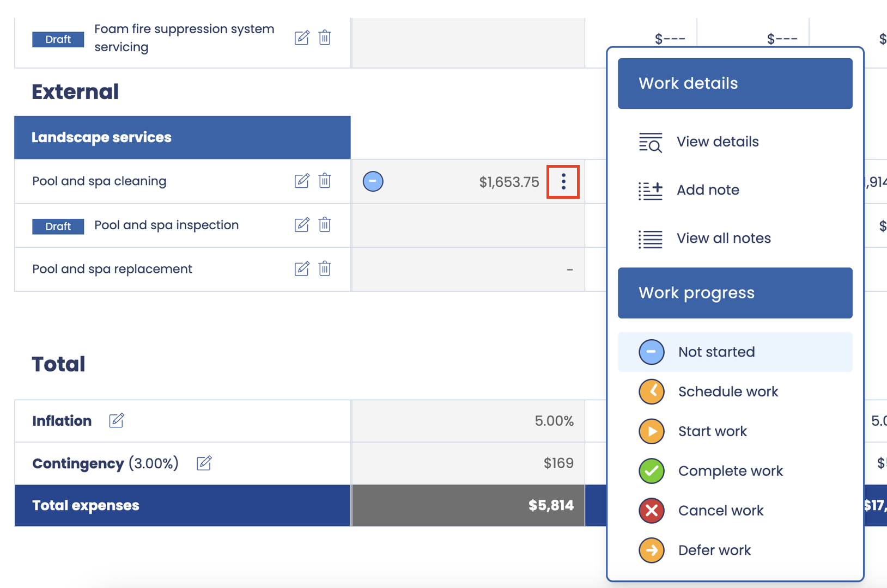Choose Cancel work option
Image resolution: width=887 pixels, height=588 pixels.
tap(720, 511)
